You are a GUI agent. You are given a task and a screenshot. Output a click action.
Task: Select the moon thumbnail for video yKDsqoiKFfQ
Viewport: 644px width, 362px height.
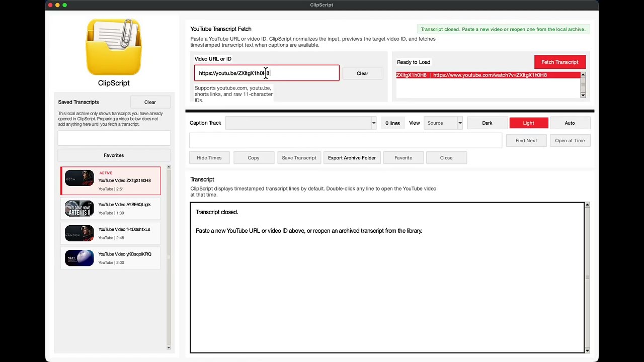tap(79, 258)
